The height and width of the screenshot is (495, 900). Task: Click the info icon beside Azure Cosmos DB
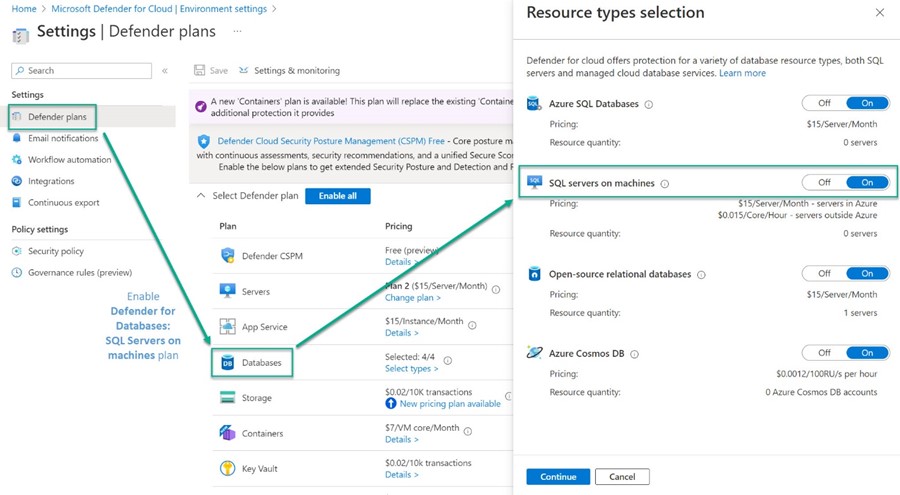pyautogui.click(x=635, y=354)
